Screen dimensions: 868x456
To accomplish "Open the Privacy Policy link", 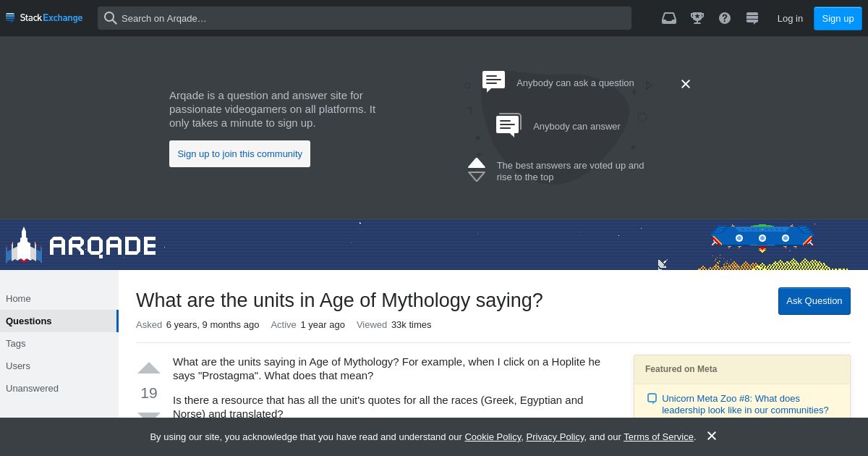I will click(555, 436).
